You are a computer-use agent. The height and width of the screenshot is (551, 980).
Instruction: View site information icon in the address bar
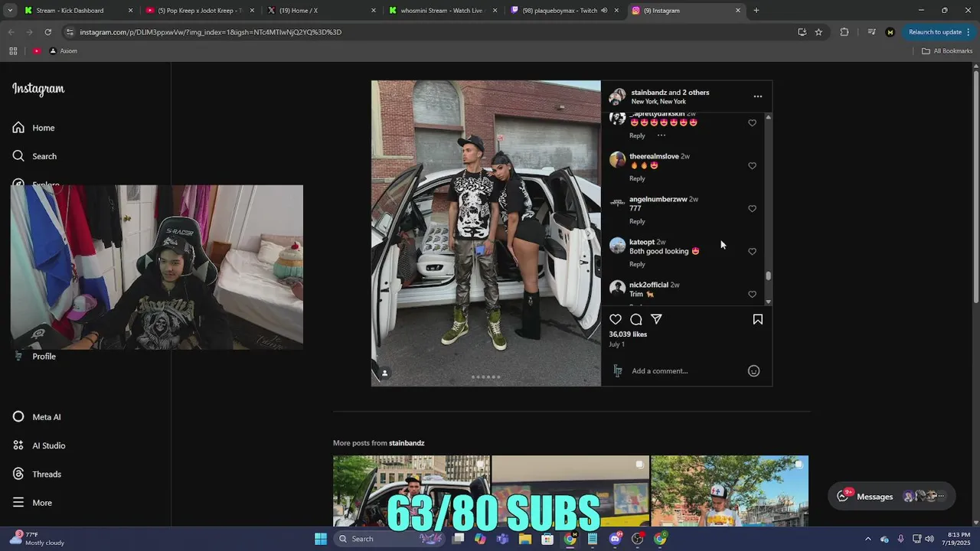[70, 32]
